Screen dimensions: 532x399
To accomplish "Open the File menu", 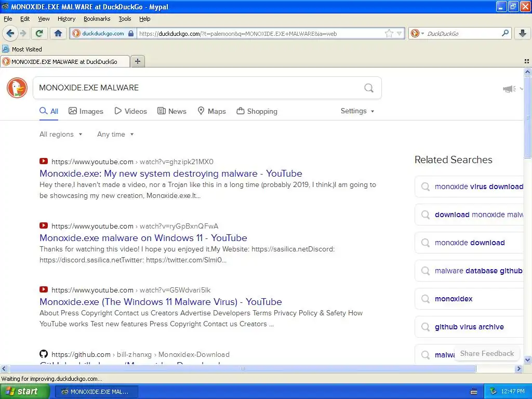I will (x=8, y=19).
